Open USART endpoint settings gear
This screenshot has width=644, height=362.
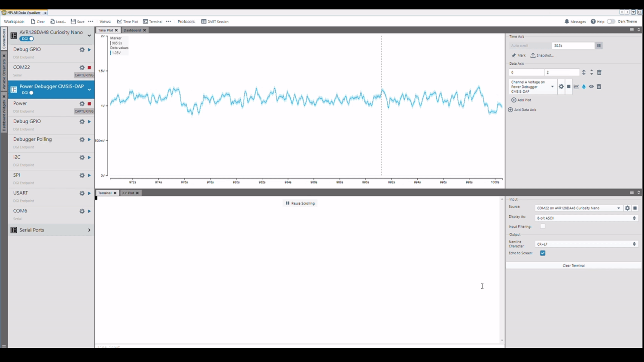tap(82, 193)
